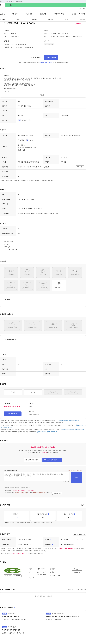Report with 거짓구인광고 신고 button
The image size is (86, 644).
tap(79, 534)
